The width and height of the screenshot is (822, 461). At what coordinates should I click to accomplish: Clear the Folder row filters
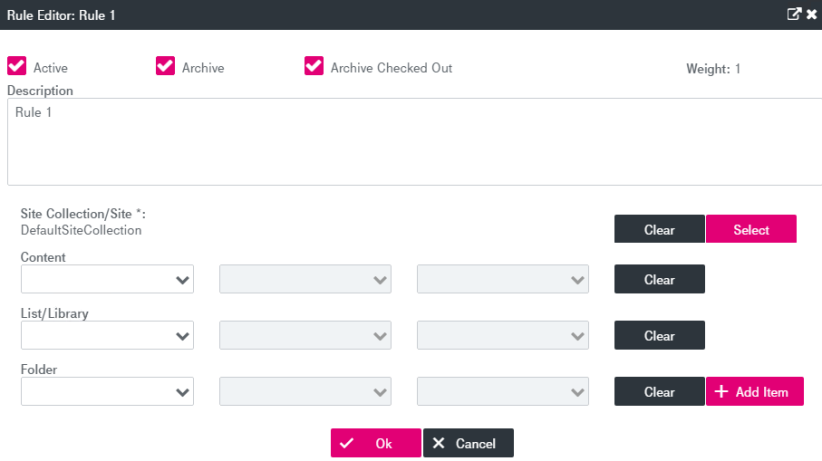659,392
